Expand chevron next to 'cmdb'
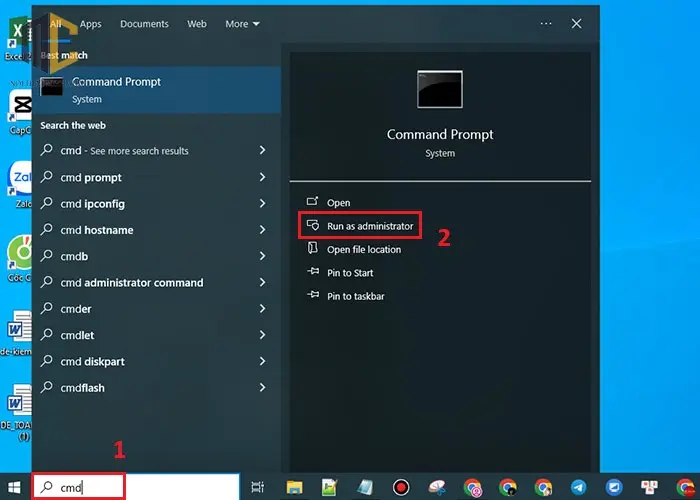Image resolution: width=700 pixels, height=500 pixels. [x=262, y=256]
